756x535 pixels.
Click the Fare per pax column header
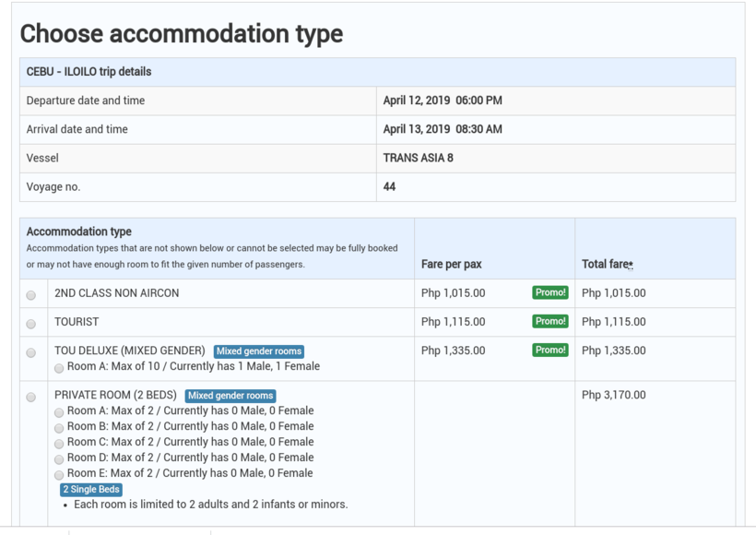tap(451, 264)
